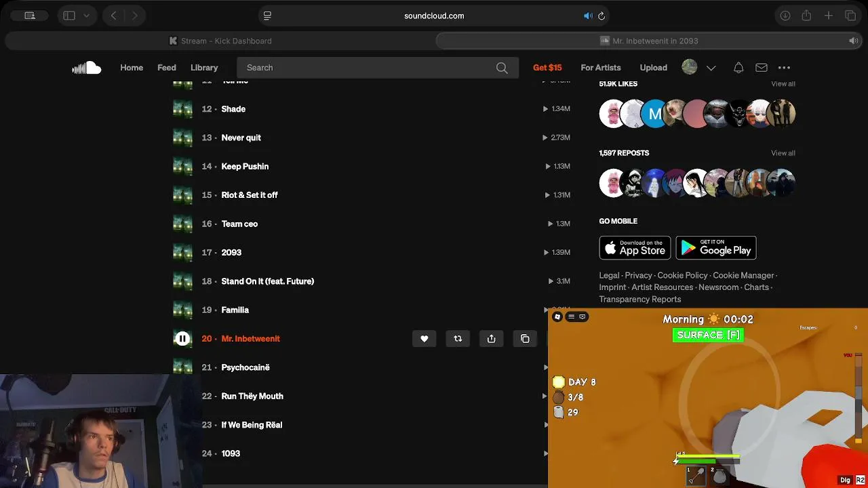
Task: Click Upload in the header
Action: 654,68
